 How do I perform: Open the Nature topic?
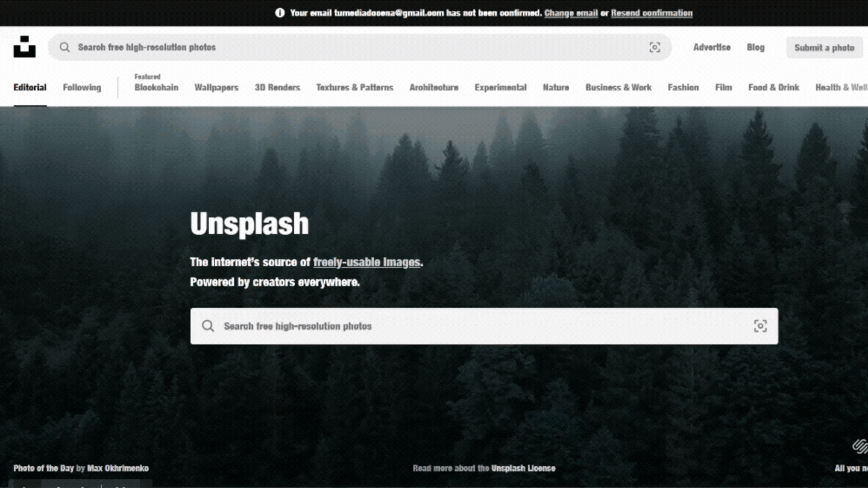556,87
